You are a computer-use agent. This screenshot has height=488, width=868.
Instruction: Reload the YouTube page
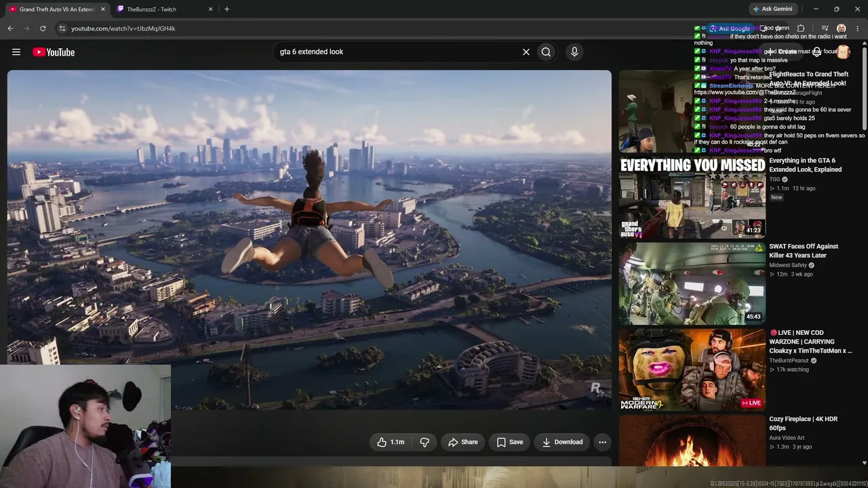click(x=43, y=28)
